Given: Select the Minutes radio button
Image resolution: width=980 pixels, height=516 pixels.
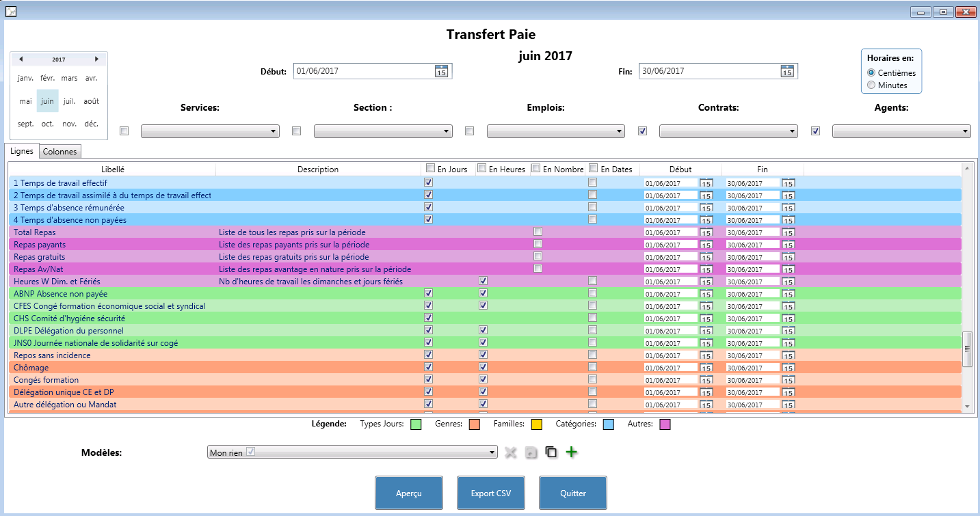Looking at the screenshot, I should coord(871,85).
